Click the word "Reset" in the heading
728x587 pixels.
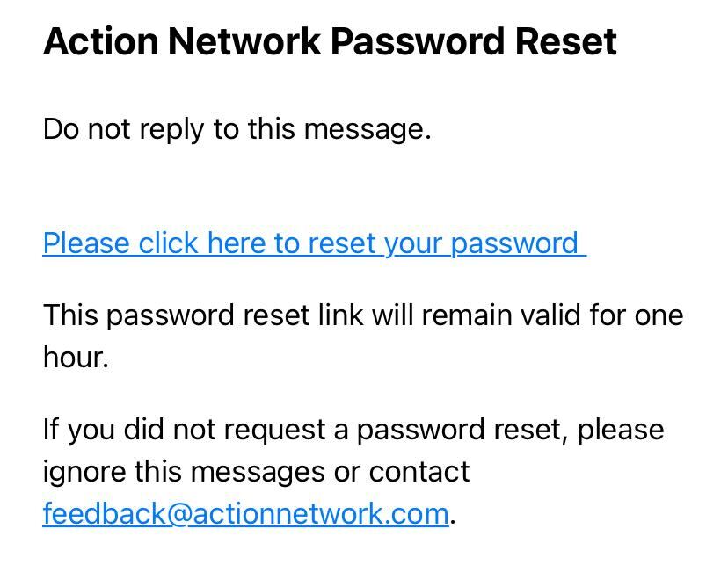[565, 42]
